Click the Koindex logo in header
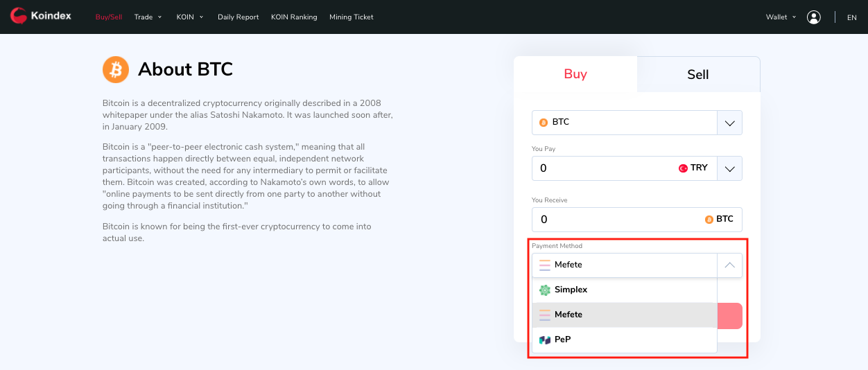 point(41,16)
